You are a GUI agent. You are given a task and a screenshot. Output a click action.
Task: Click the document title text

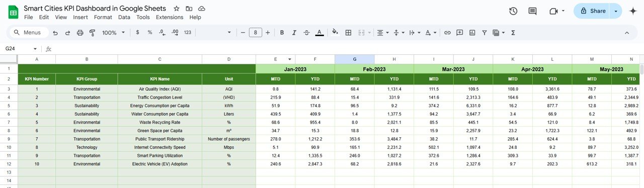pos(95,9)
